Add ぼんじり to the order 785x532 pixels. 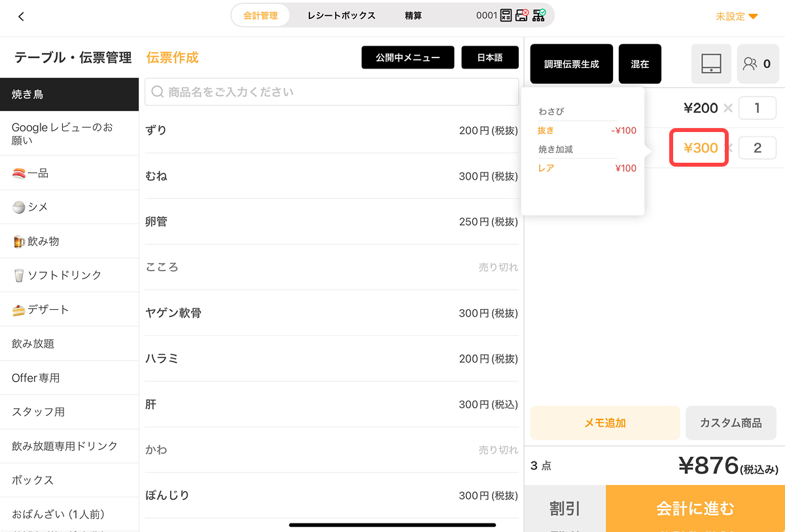[x=332, y=495]
